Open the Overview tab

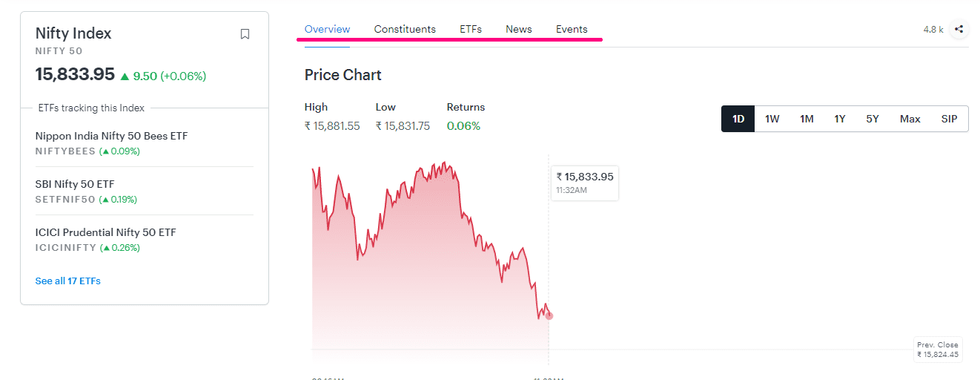327,29
